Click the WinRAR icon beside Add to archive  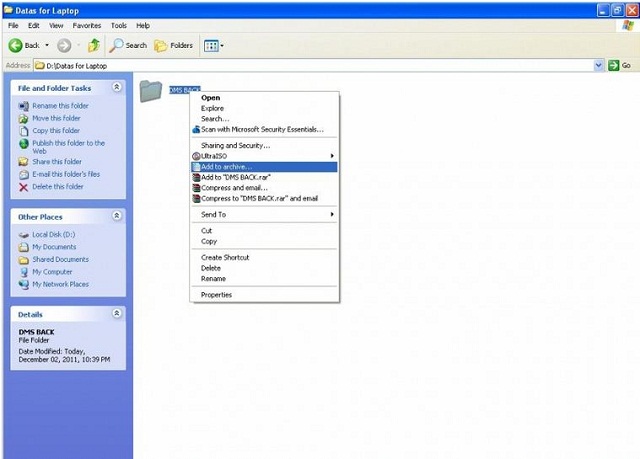[196, 167]
